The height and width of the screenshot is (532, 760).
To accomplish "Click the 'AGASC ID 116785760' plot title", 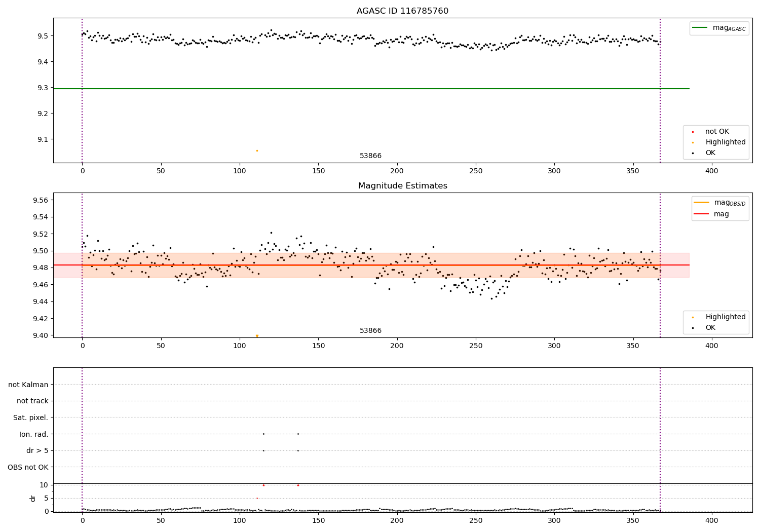I will pyautogui.click(x=402, y=11).
